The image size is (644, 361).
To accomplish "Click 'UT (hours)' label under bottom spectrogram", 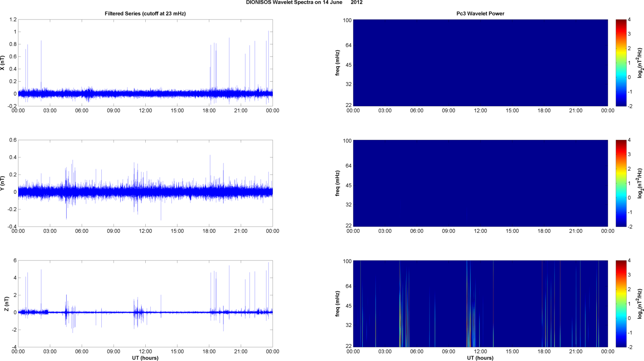I will coord(480,358).
